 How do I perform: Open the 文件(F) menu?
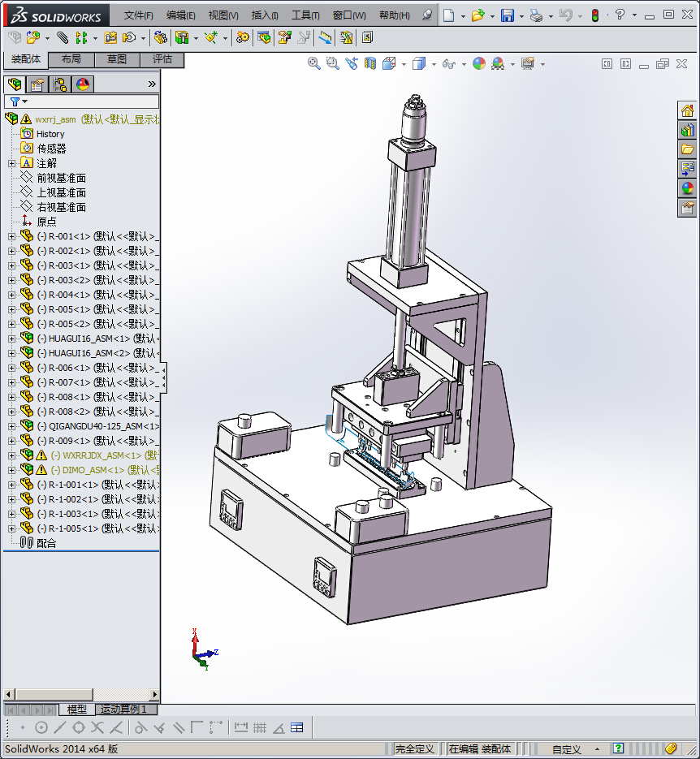click(138, 15)
